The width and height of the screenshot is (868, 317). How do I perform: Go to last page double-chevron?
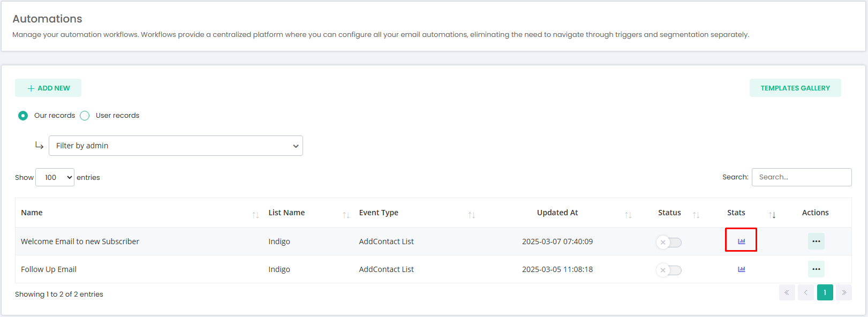(x=844, y=292)
